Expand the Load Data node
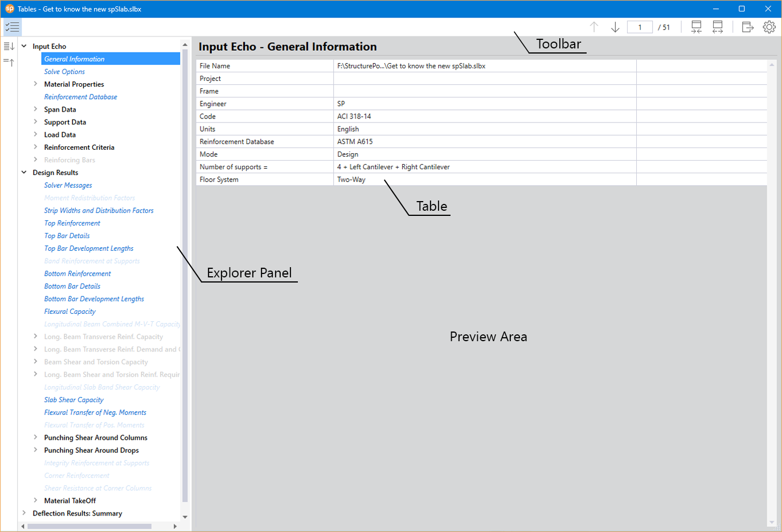Screen dimensions: 782x532 [x=35, y=134]
